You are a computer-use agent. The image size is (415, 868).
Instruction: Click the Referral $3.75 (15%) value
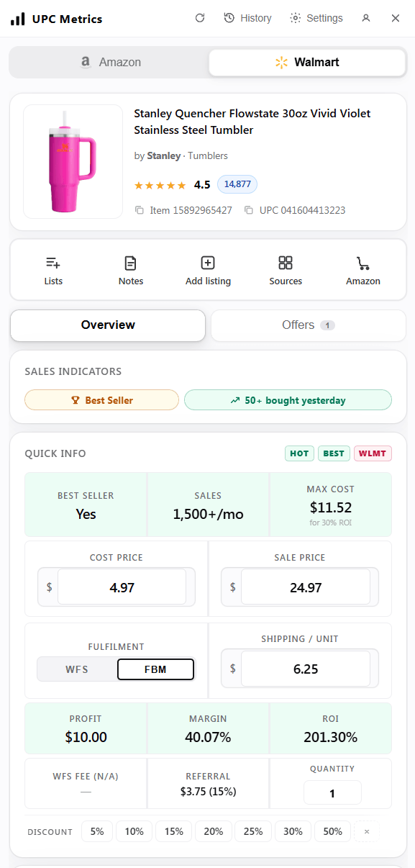coord(208,792)
